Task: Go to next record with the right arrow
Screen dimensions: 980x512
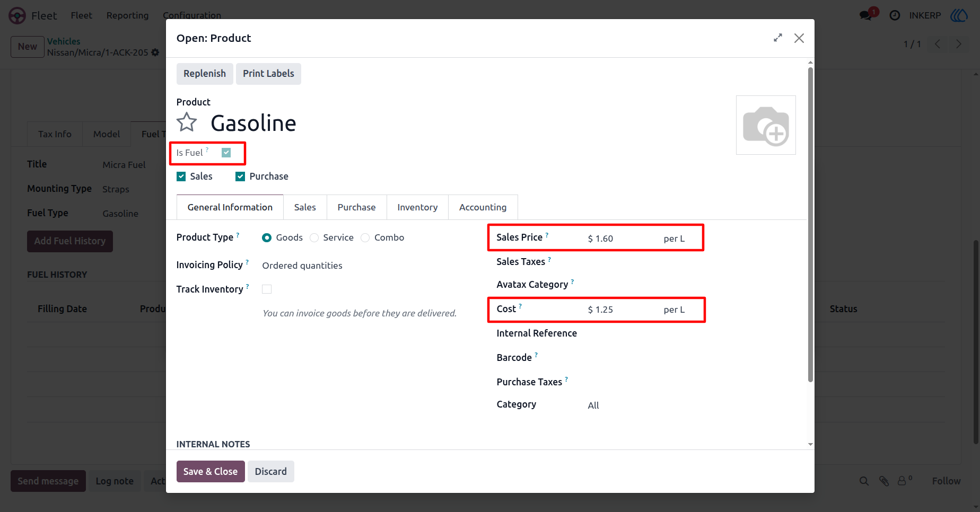Action: [x=959, y=44]
